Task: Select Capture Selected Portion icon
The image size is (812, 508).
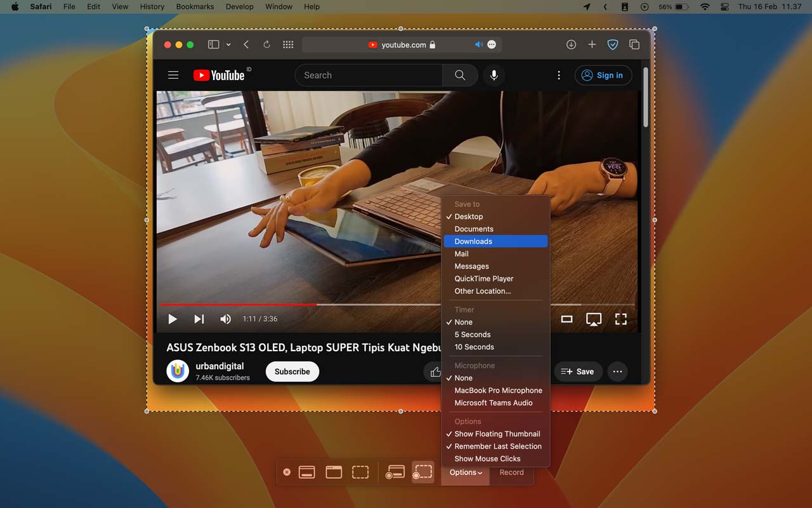Action: pyautogui.click(x=360, y=472)
